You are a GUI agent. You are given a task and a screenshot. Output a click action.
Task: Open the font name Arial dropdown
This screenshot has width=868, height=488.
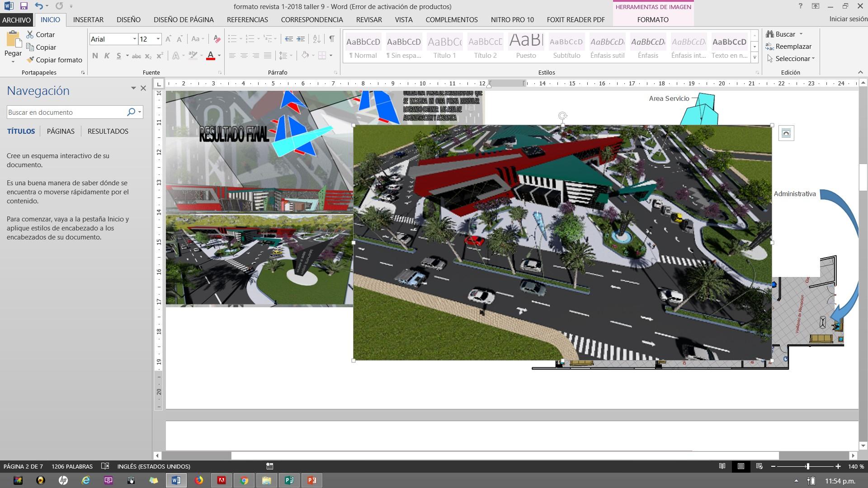coord(134,39)
